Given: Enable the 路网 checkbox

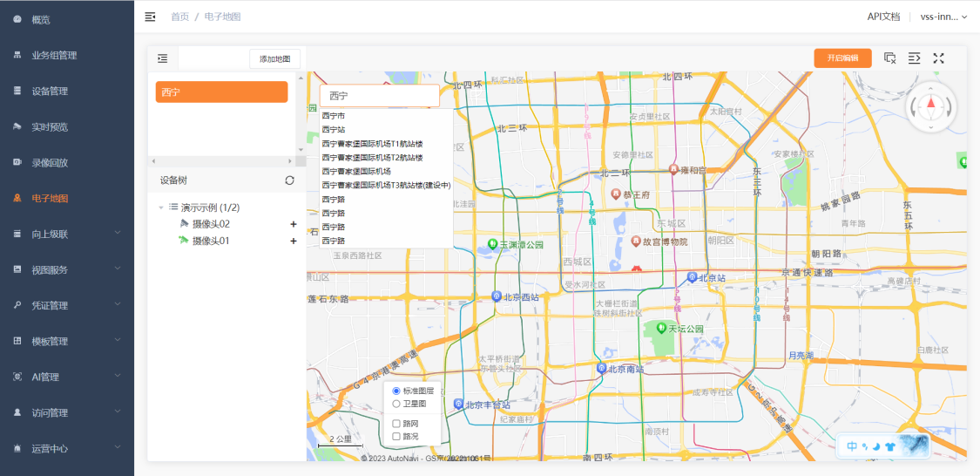Looking at the screenshot, I should click(x=396, y=424).
